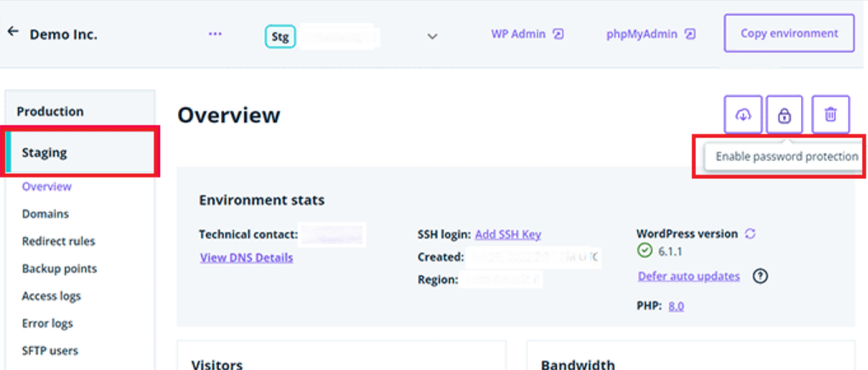Select the Staging environment tab

(x=45, y=153)
